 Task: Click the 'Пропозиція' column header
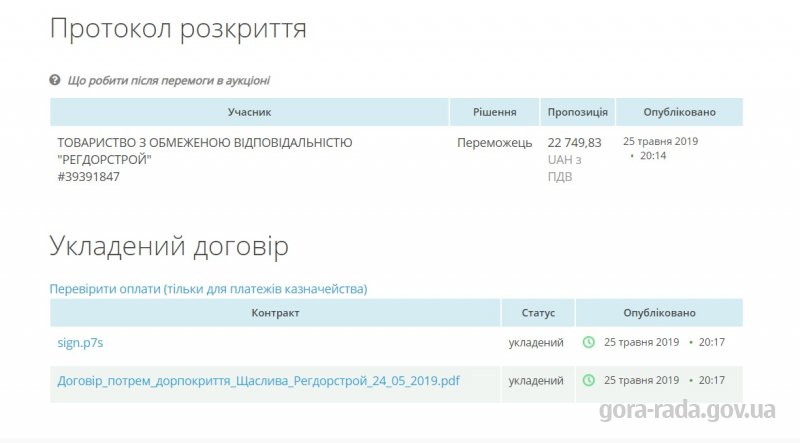coord(578,112)
